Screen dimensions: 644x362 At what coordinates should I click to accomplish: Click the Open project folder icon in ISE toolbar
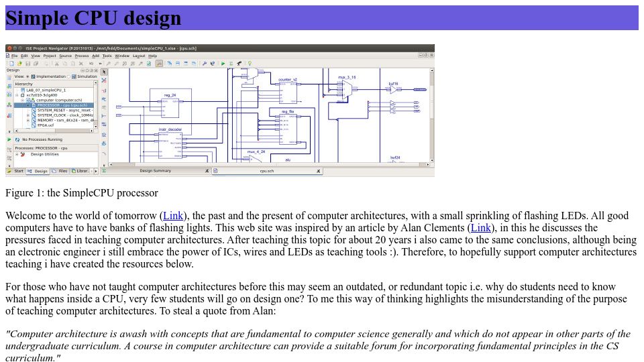pyautogui.click(x=19, y=64)
